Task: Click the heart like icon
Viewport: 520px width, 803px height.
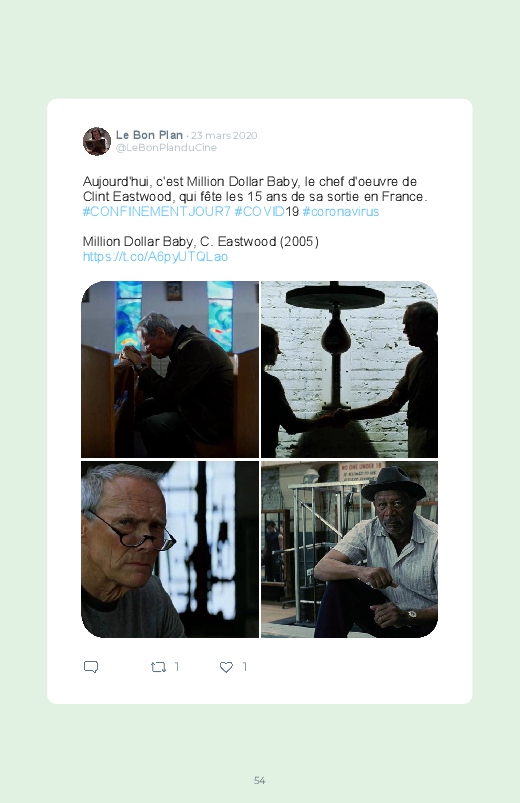Action: click(x=226, y=667)
